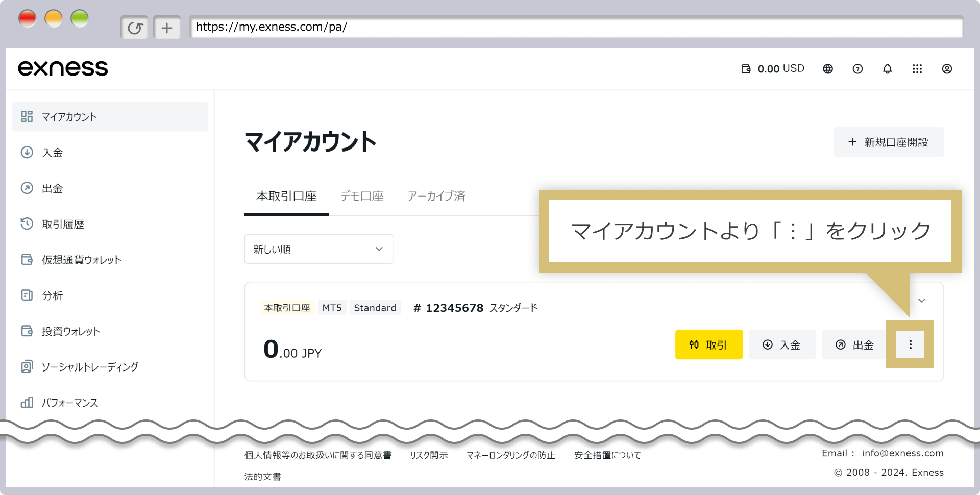Click the MT5 tag

tap(332, 308)
